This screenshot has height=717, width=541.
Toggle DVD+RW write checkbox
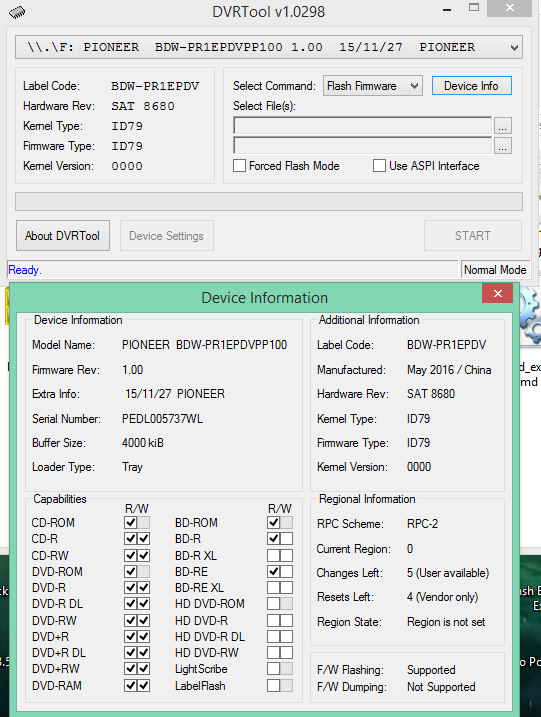coord(144,669)
